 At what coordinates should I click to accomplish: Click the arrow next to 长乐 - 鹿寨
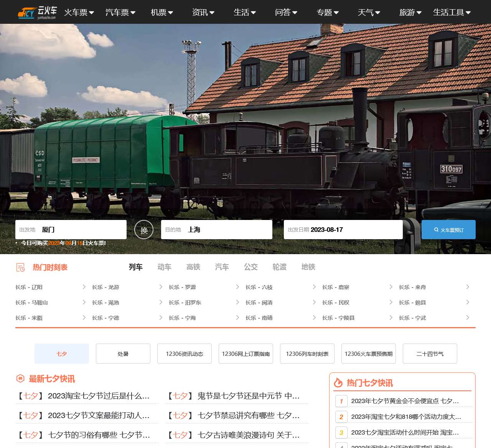(x=391, y=287)
